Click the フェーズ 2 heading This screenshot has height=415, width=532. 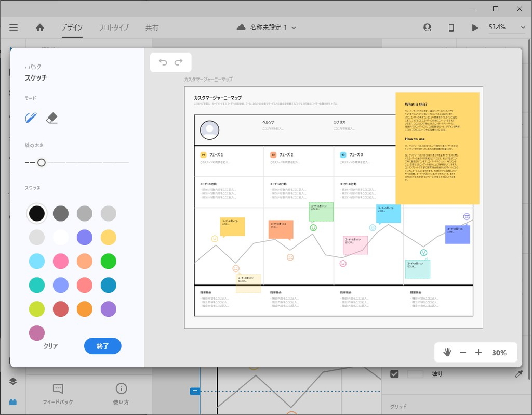pos(286,155)
